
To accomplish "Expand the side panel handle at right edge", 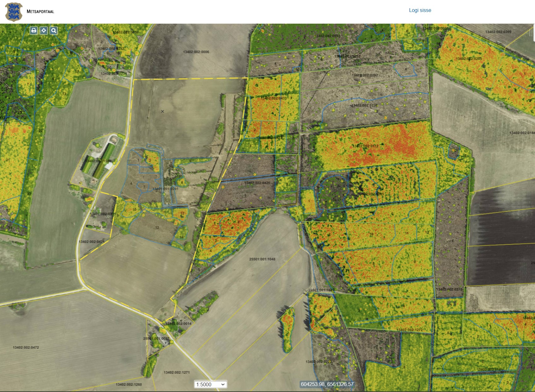I will (532, 33).
